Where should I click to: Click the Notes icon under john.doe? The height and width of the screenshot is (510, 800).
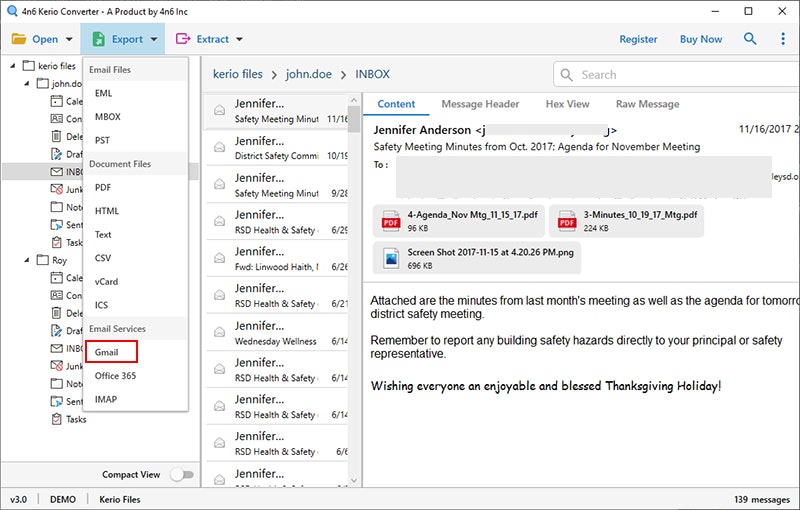coord(56,207)
